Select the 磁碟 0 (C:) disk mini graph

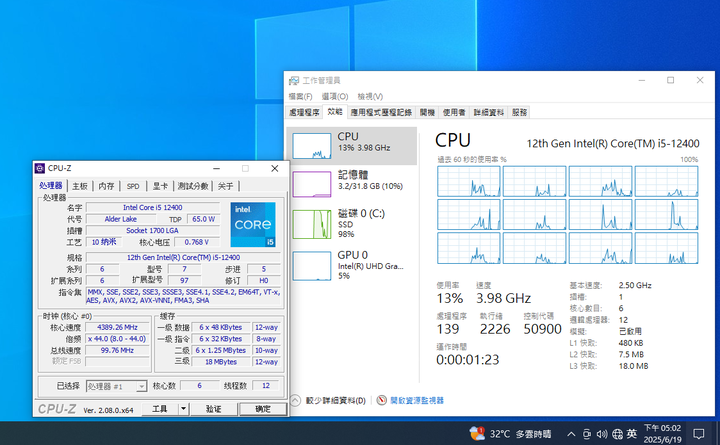[x=312, y=225]
